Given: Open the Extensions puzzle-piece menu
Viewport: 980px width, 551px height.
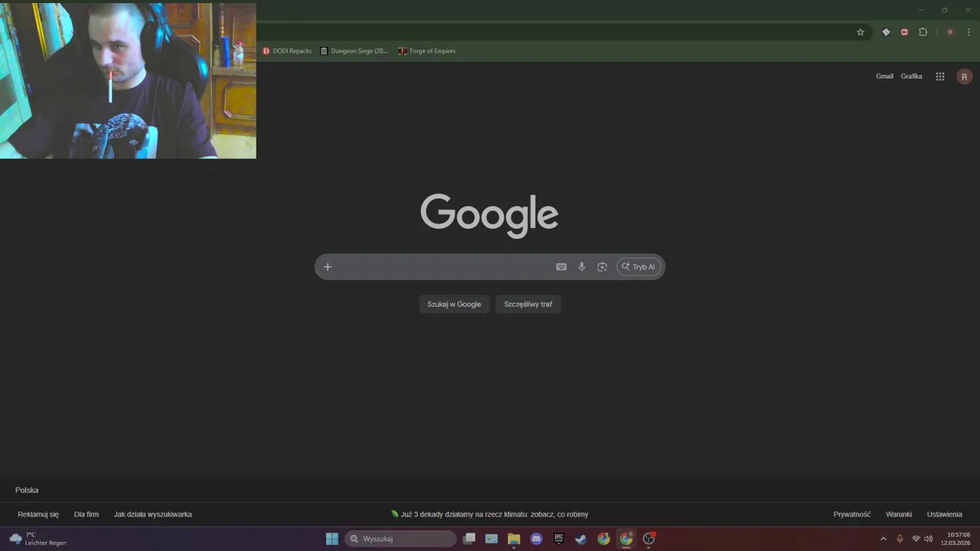Looking at the screenshot, I should (x=923, y=32).
